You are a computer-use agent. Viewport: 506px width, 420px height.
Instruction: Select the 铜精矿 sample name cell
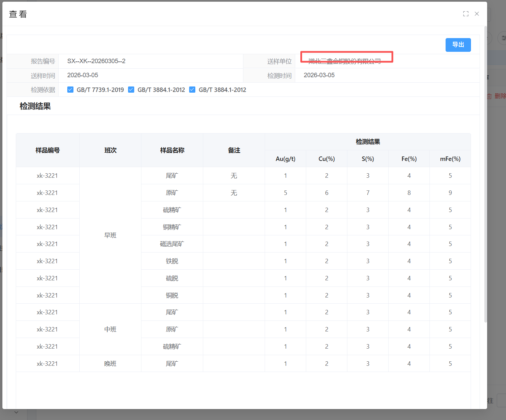[172, 227]
